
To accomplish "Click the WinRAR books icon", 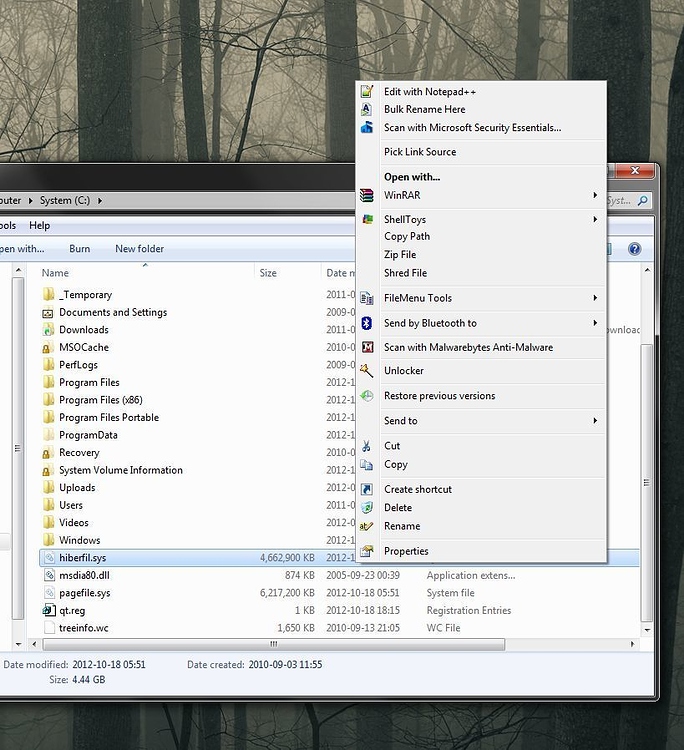I will pos(367,195).
